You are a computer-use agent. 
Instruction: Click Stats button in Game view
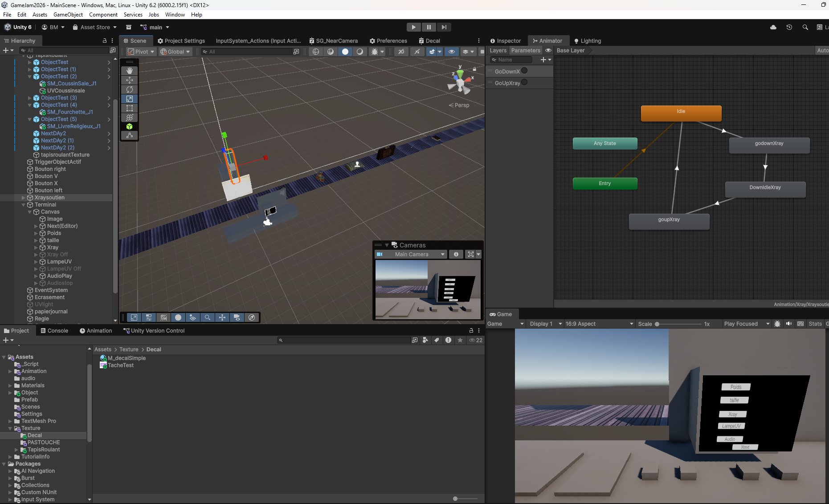click(x=815, y=324)
